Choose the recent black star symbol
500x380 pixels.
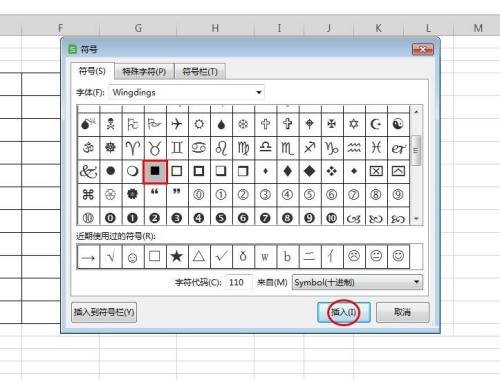(x=177, y=257)
